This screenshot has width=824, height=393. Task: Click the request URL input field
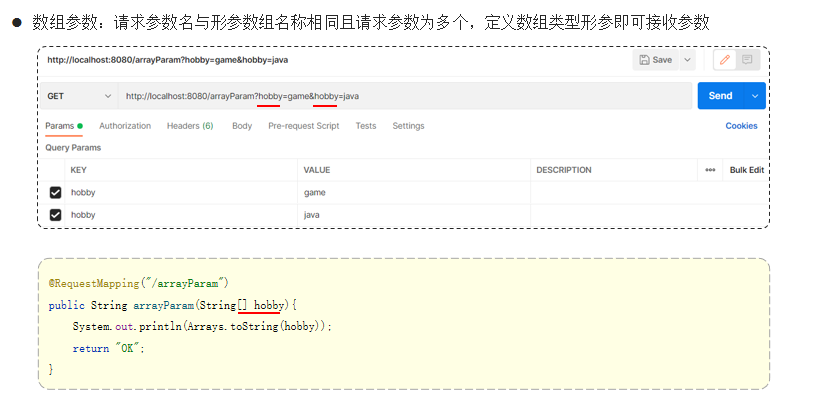click(x=405, y=96)
